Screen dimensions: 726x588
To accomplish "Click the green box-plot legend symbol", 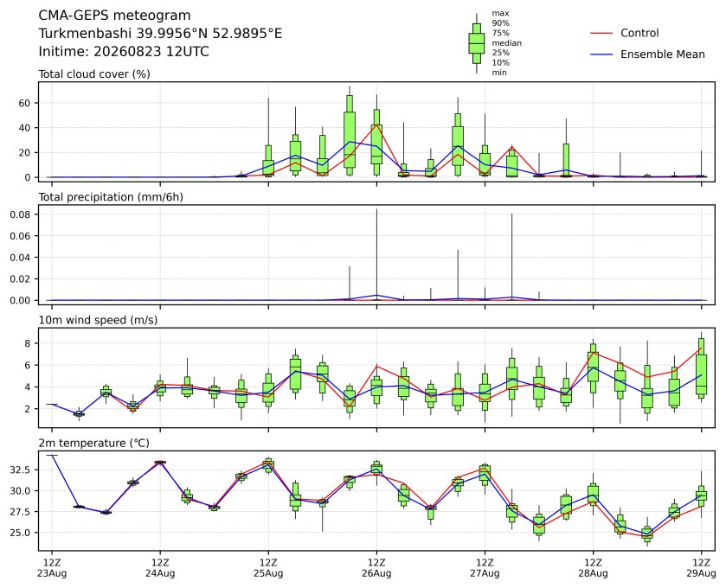I will (x=477, y=43).
